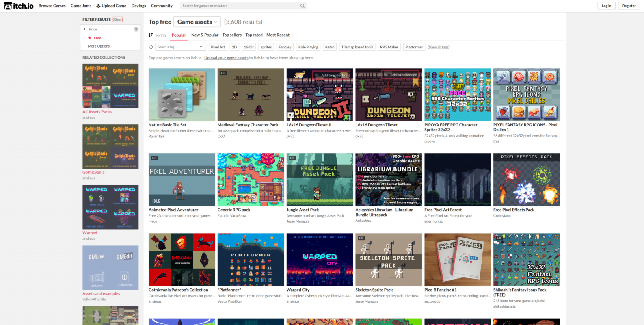Click the Sort by icon
This screenshot has height=325, width=644.
[151, 35]
